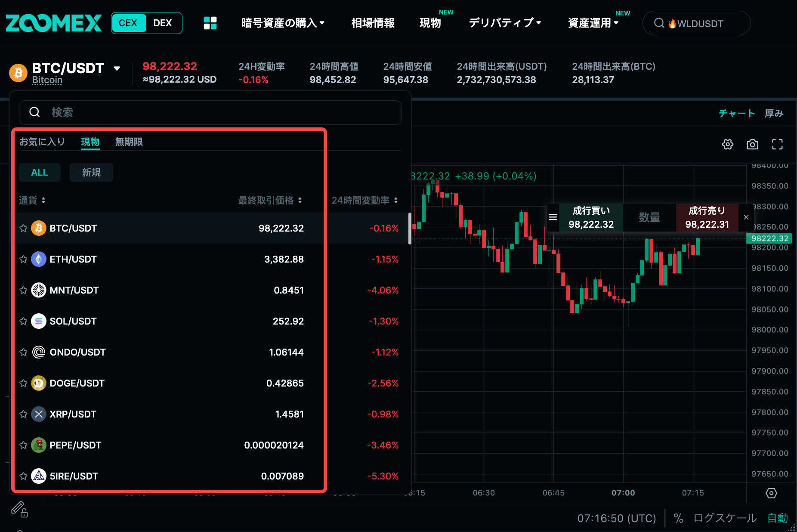Switch to 無期限 tab
797x532 pixels.
coord(129,142)
